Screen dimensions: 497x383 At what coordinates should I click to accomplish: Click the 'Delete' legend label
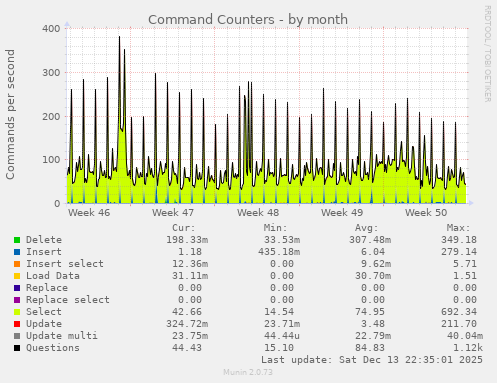(x=44, y=240)
